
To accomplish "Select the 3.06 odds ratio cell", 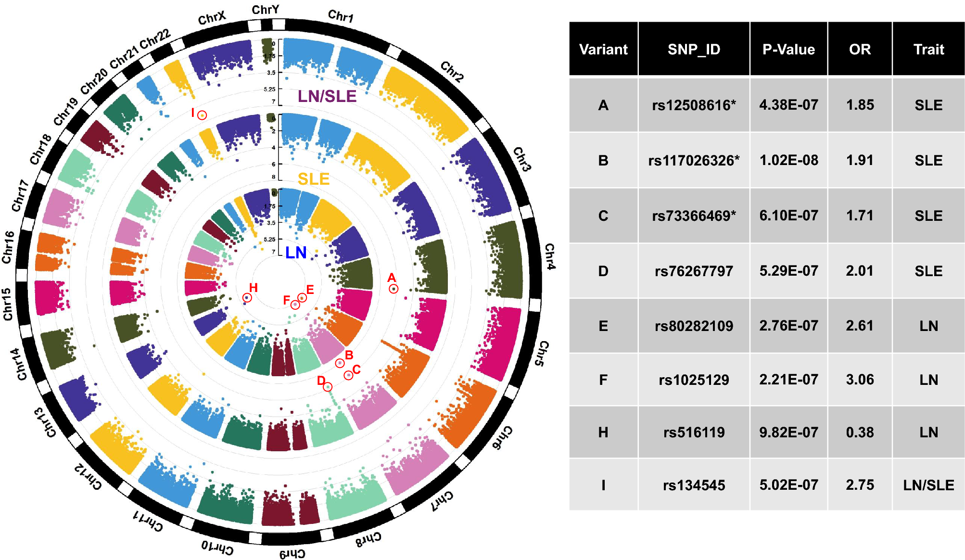I will point(860,380).
